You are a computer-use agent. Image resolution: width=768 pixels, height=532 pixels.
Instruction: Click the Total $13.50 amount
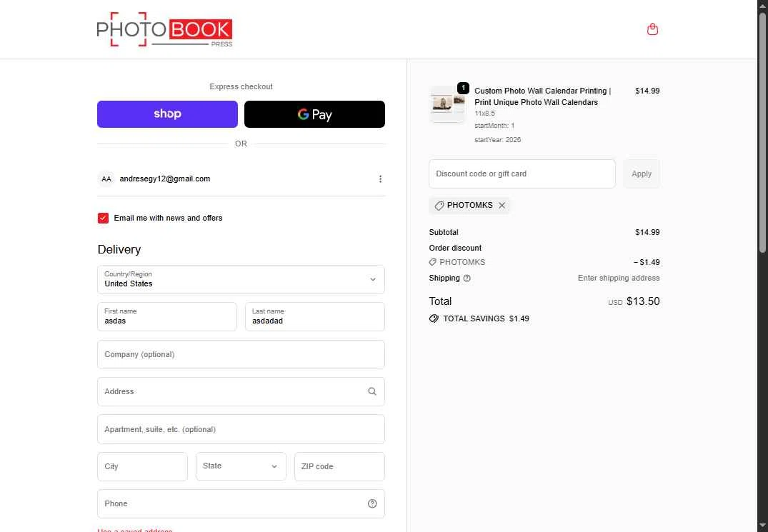coord(642,301)
